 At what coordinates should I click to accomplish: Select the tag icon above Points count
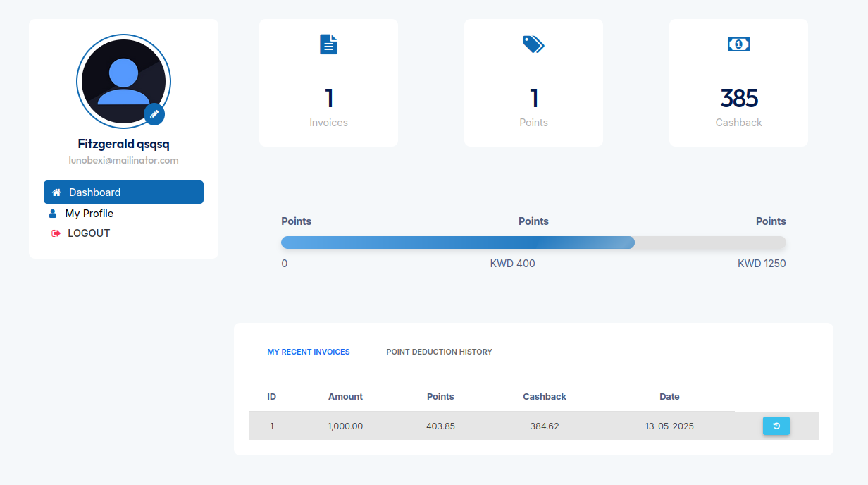click(533, 44)
